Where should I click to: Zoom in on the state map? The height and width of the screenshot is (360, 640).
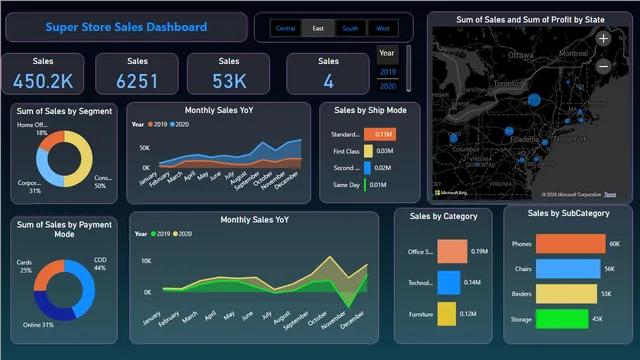pos(603,39)
